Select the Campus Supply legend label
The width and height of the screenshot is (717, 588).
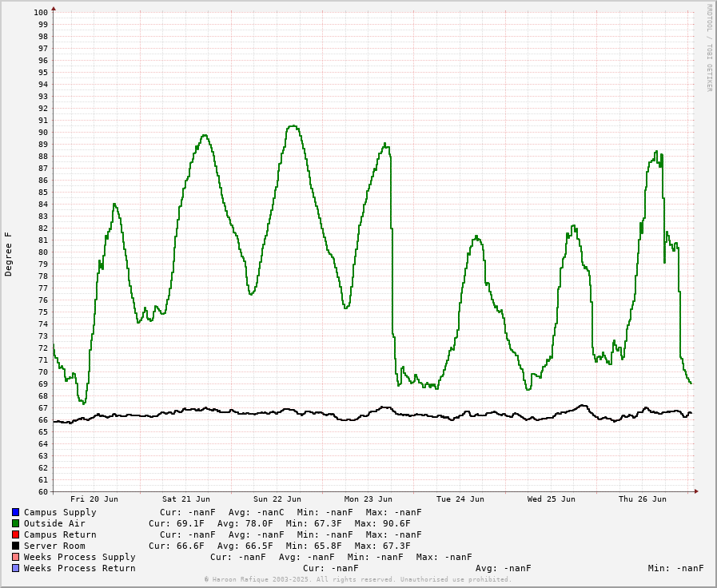(x=60, y=512)
